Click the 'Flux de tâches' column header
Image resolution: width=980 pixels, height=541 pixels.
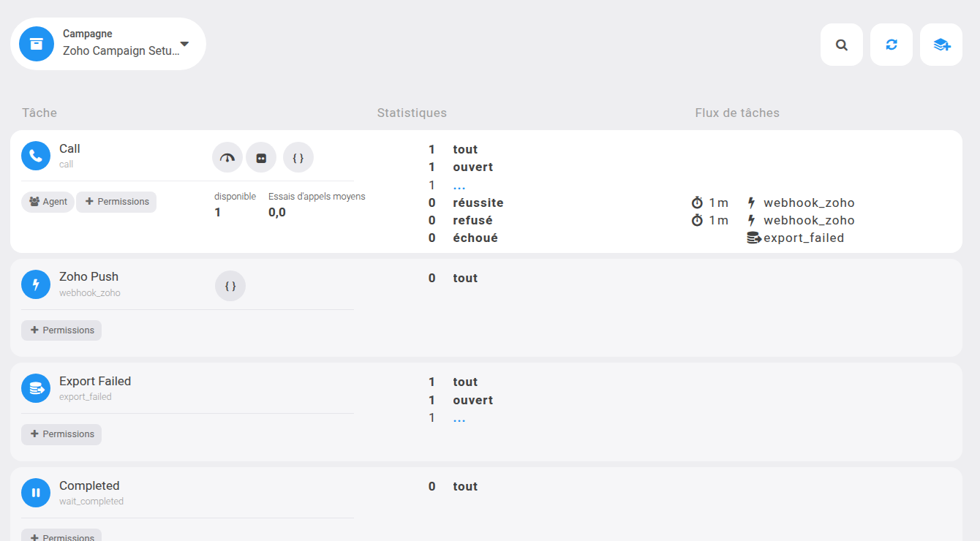tap(737, 113)
